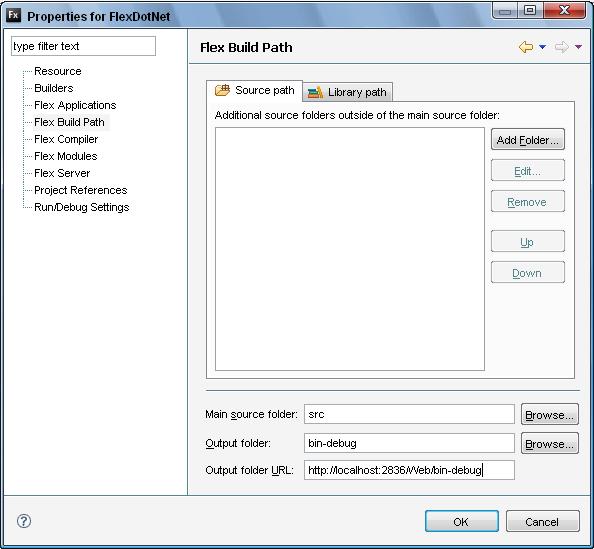Viewport: 594px width, 549px height.
Task: Confirm the dialog with OK
Action: point(461,521)
